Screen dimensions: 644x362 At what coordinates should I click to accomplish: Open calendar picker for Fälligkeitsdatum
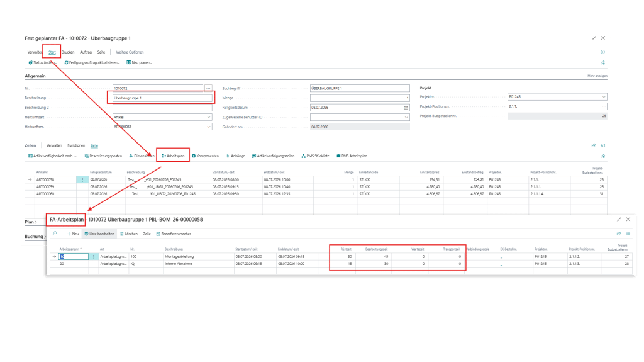click(x=406, y=108)
